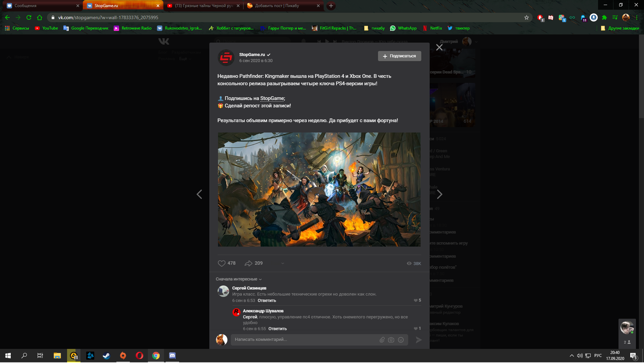Open the Сервисы apps bookmark
Image resolution: width=644 pixels, height=363 pixels.
(x=17, y=28)
